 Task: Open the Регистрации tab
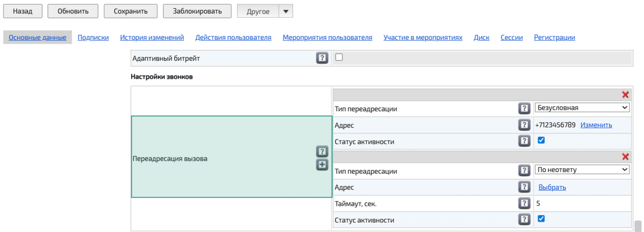(x=554, y=38)
